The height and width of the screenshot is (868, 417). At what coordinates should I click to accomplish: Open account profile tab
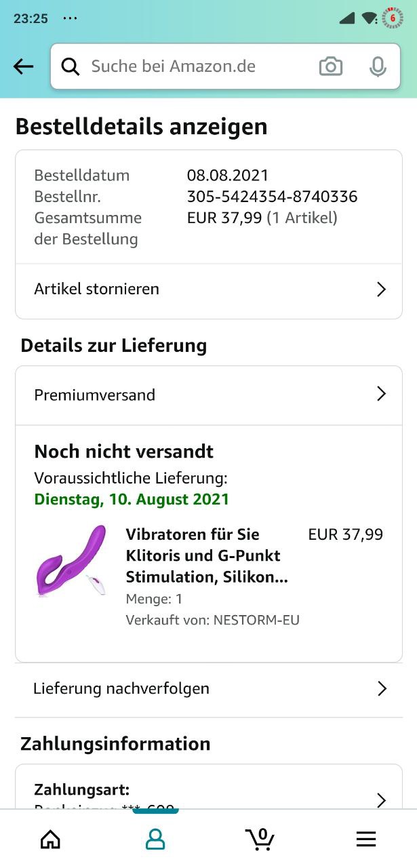pyautogui.click(x=155, y=840)
